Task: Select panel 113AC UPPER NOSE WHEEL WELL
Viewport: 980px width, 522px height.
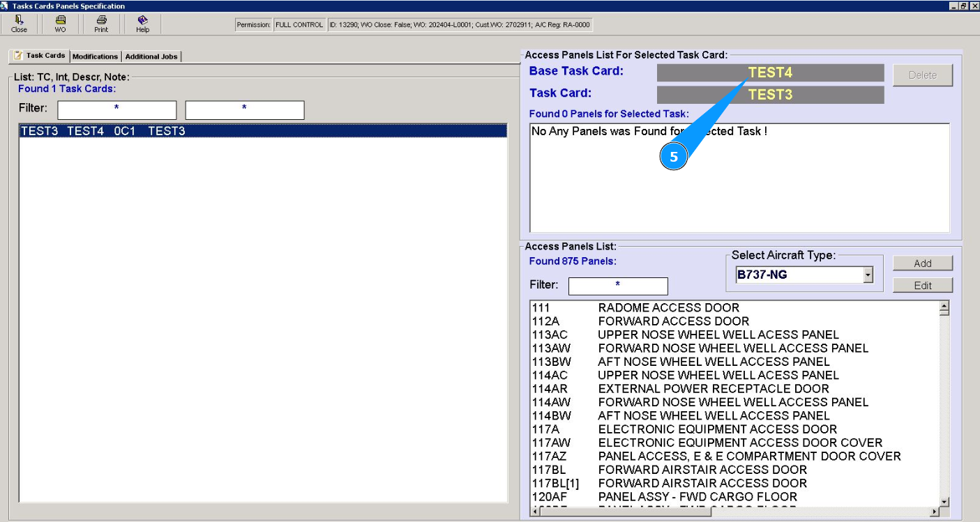Action: point(735,335)
